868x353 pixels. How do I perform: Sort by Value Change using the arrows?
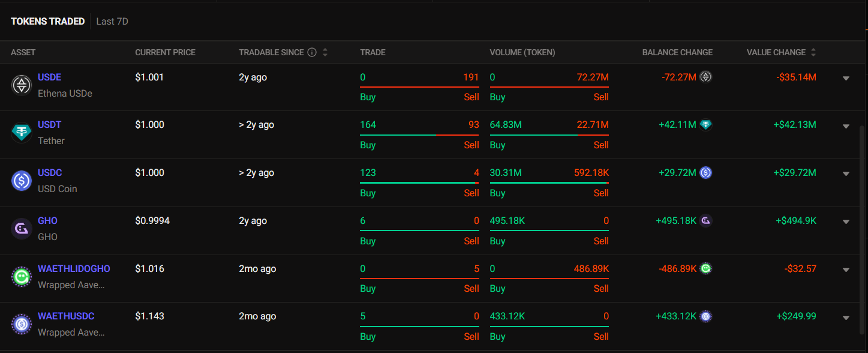(813, 52)
